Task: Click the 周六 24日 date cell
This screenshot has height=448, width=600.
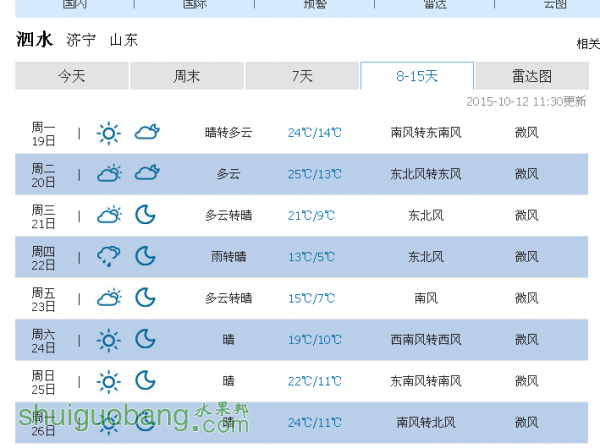Action: (x=43, y=341)
